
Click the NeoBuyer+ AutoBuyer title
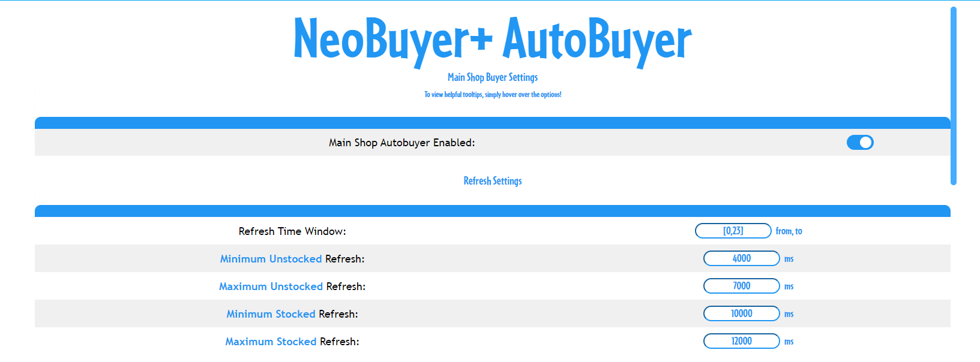coord(490,40)
